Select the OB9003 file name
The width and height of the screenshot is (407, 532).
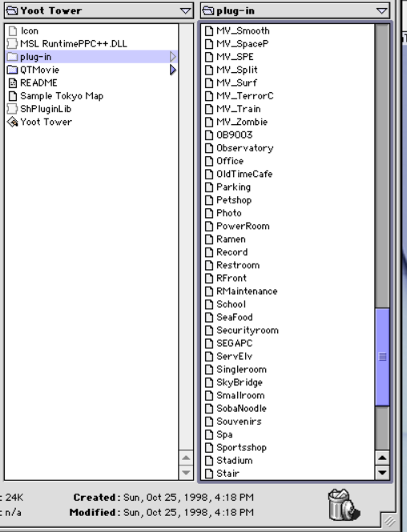coord(235,135)
